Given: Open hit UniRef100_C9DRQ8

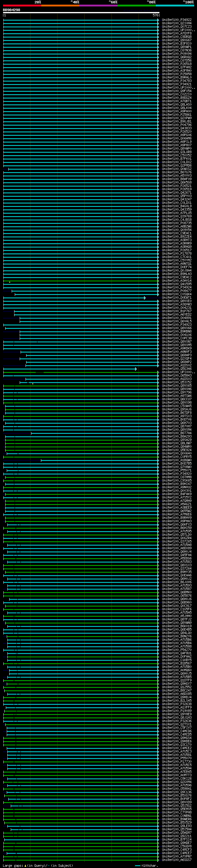Looking at the screenshot, I should pyautogui.click(x=176, y=37).
